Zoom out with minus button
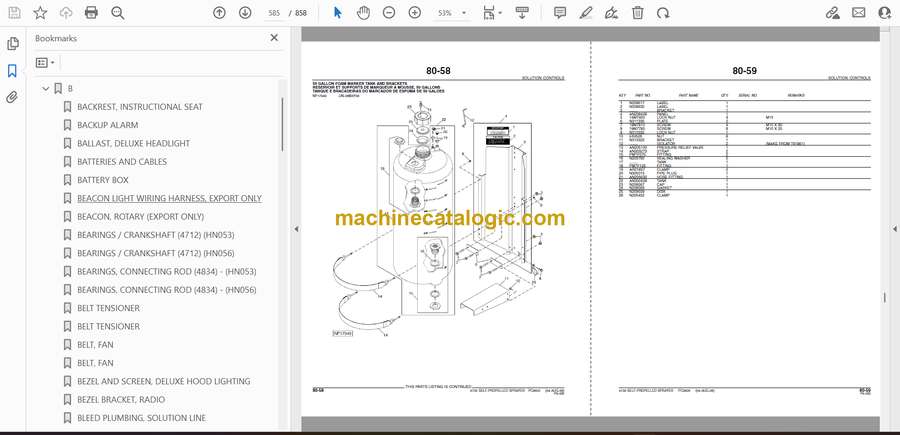Viewport: 900px width, 435px height. pos(389,13)
